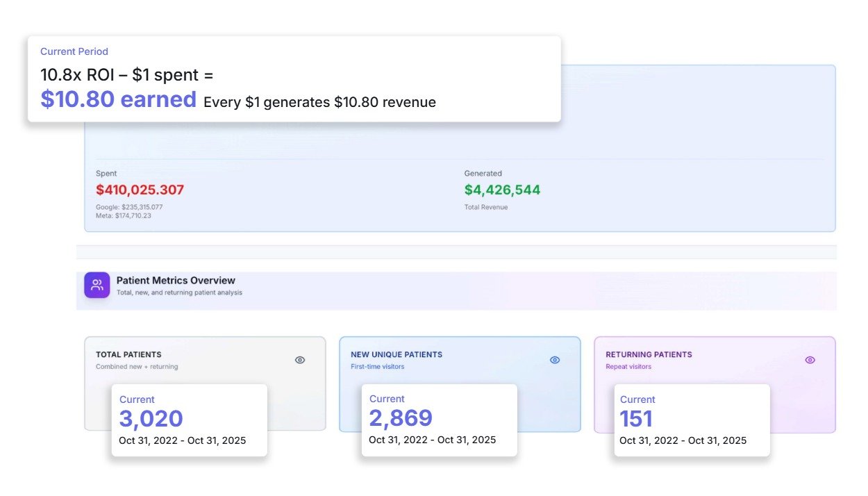
Task: Click the Patient Metrics Overview heading
Action: [176, 281]
